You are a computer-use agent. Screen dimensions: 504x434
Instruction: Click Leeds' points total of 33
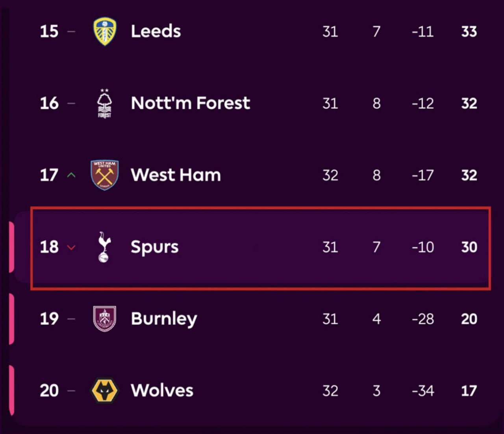pyautogui.click(x=469, y=31)
